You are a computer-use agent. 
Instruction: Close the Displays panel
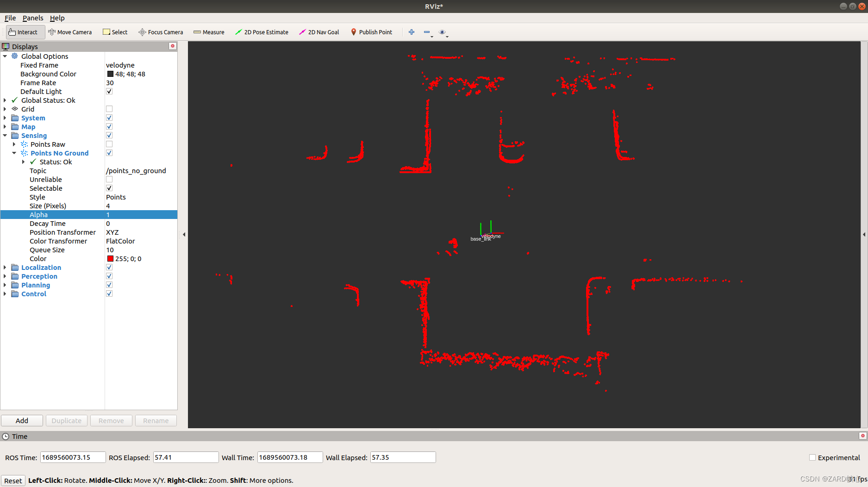pyautogui.click(x=173, y=46)
